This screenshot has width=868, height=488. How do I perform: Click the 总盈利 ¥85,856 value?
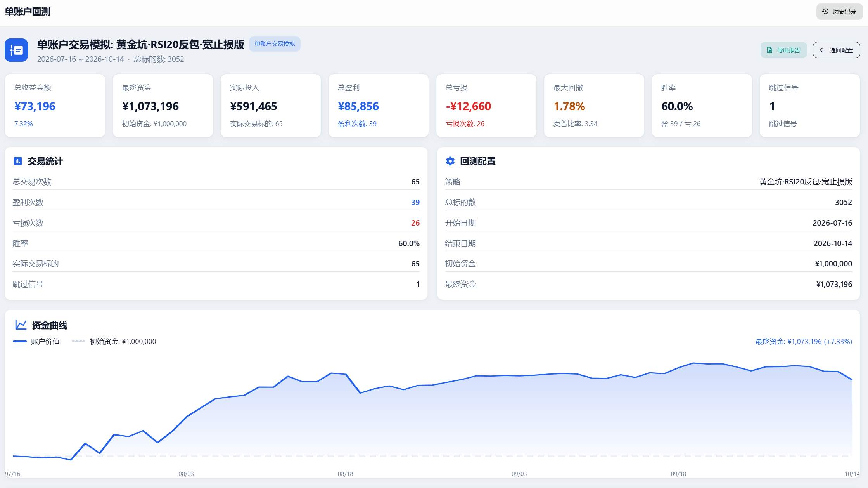(358, 106)
